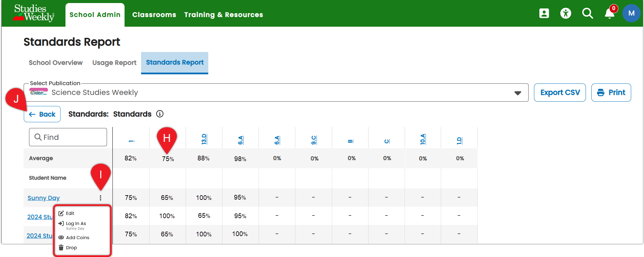Click the "Student Name" column label
Image resolution: width=644 pixels, height=257 pixels.
(x=48, y=178)
